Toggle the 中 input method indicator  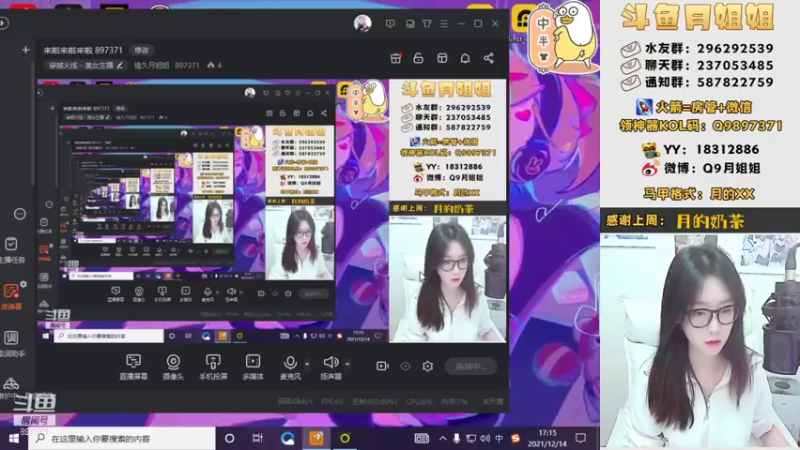[x=499, y=438]
